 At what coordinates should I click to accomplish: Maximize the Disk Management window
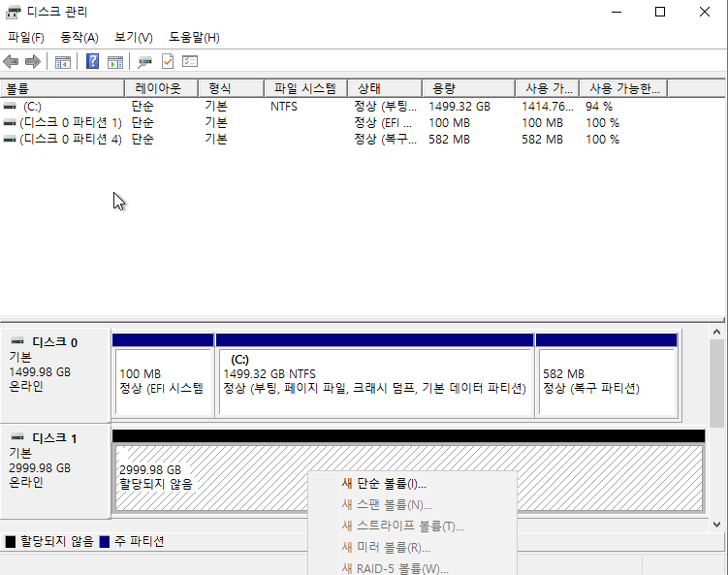tap(660, 12)
